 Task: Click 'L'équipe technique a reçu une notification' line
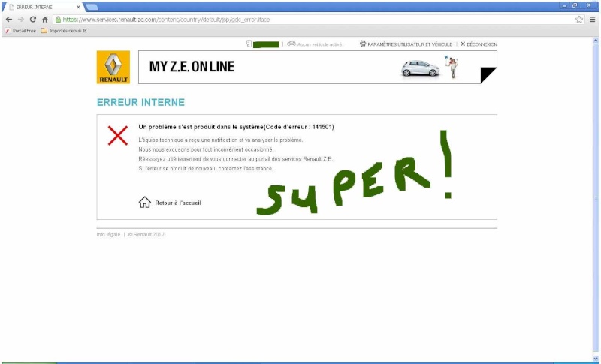[221, 140]
